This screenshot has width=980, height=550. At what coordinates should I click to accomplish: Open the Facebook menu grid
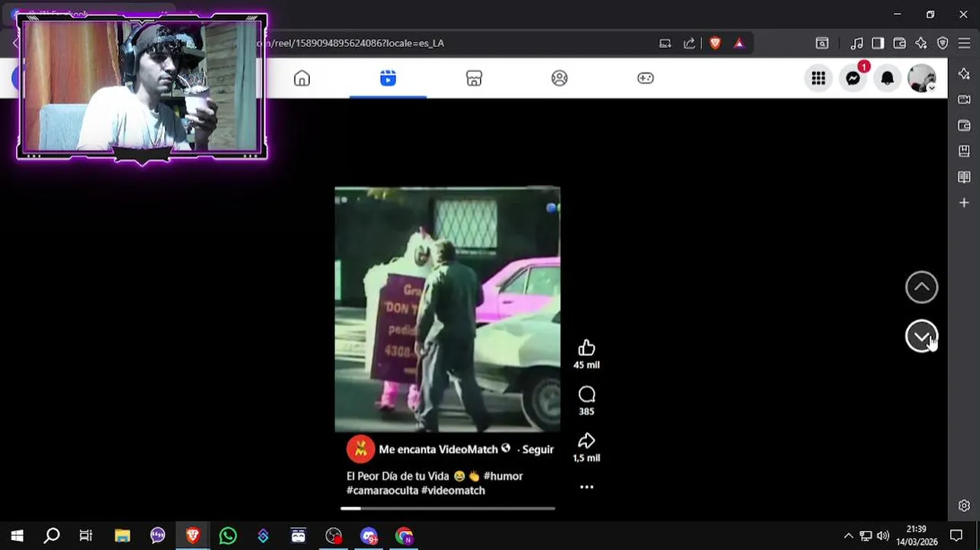tap(818, 78)
